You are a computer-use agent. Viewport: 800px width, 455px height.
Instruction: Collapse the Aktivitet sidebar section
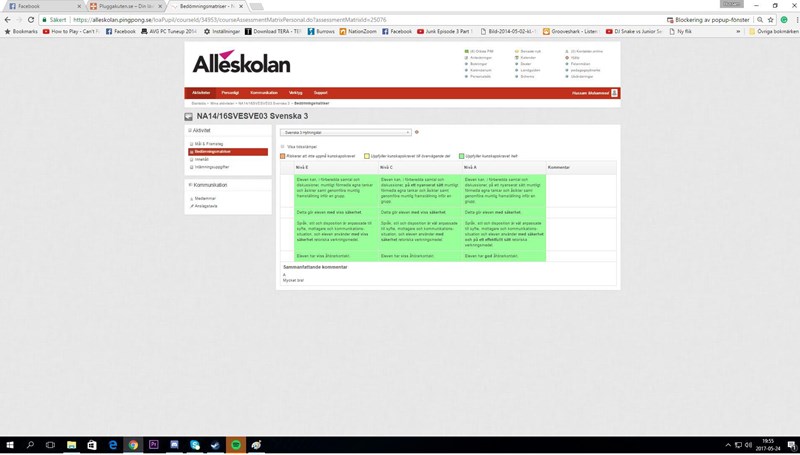coord(189,130)
